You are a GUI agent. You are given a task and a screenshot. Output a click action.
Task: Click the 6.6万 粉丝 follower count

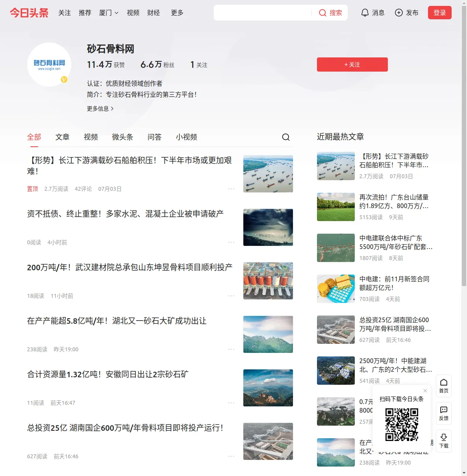click(x=158, y=65)
